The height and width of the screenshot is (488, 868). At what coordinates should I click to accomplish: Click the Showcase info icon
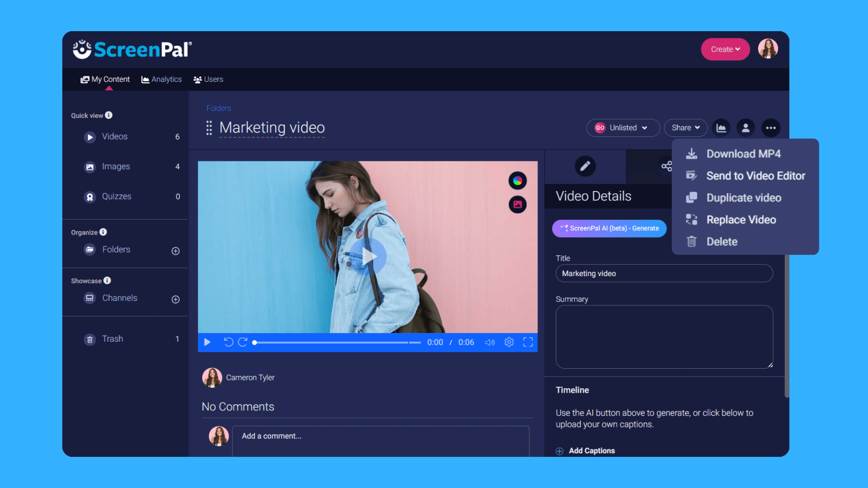(107, 280)
